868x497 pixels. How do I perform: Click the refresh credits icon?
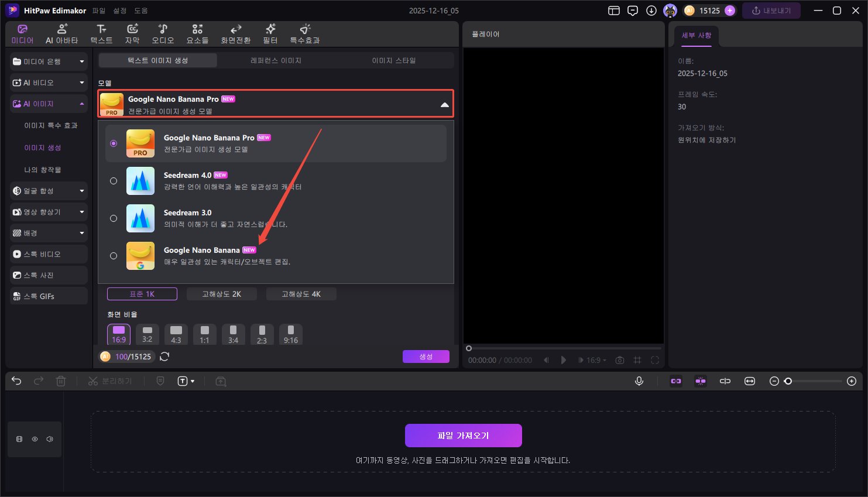coord(164,357)
